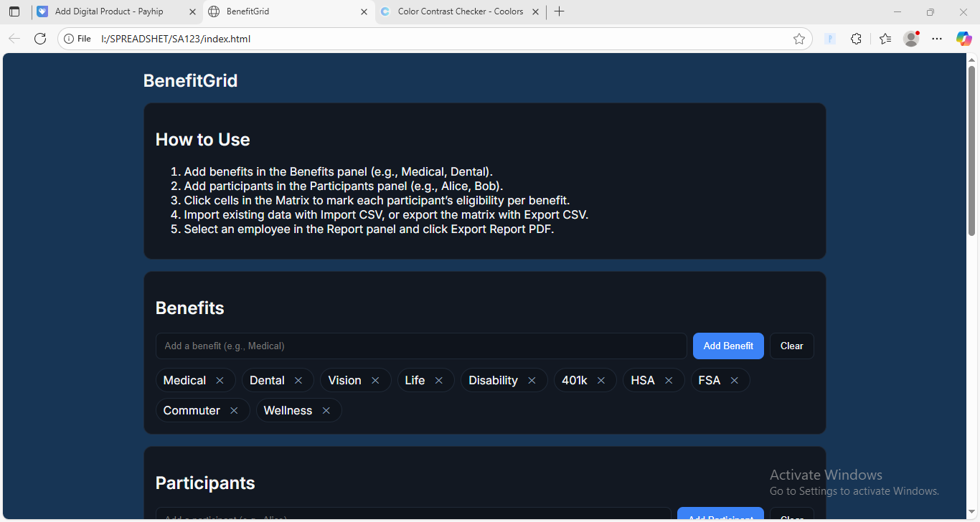Click the X on the FSA chip
Screen dimensions: 980x522
[735, 381]
